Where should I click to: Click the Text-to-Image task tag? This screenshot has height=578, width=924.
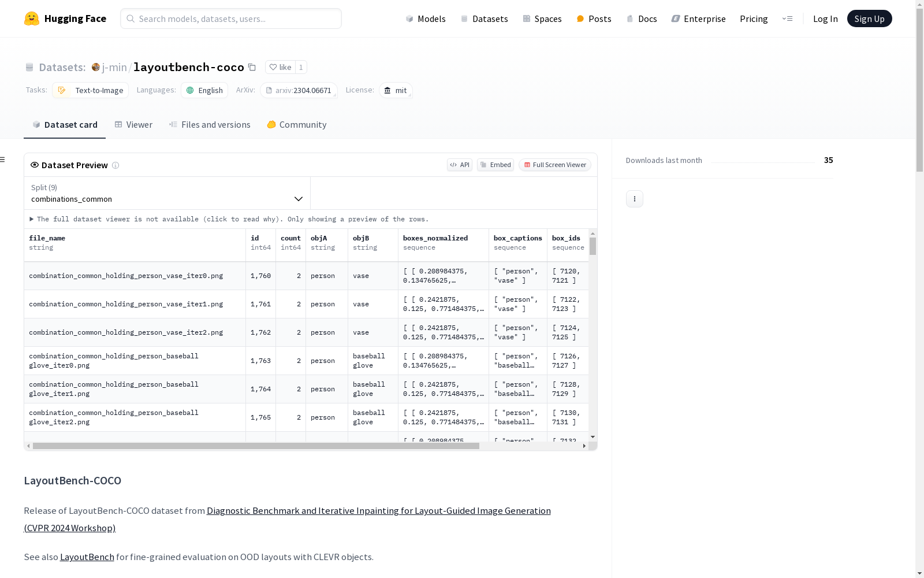pos(91,90)
